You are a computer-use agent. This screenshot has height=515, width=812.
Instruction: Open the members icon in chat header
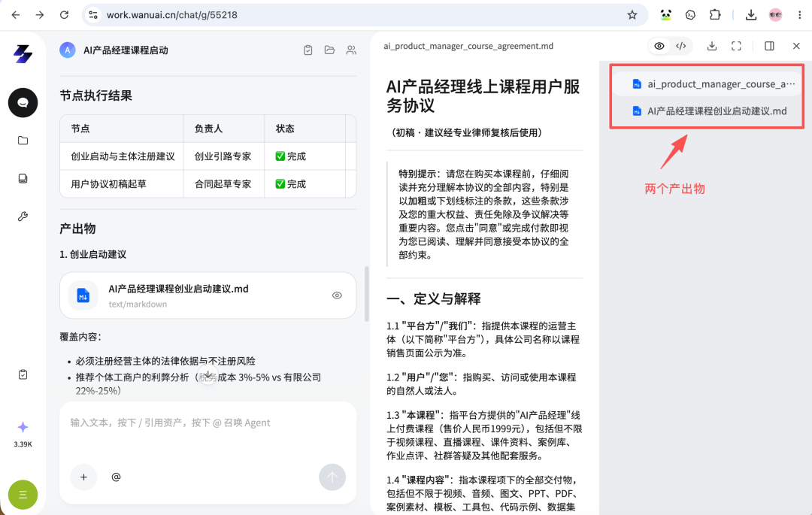click(351, 50)
